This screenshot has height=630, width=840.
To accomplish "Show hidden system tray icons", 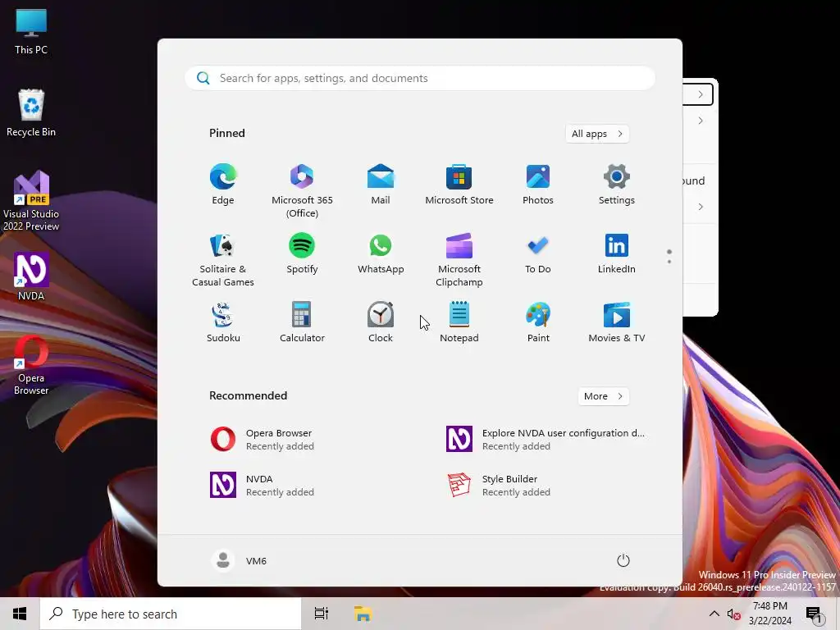I will pos(714,614).
